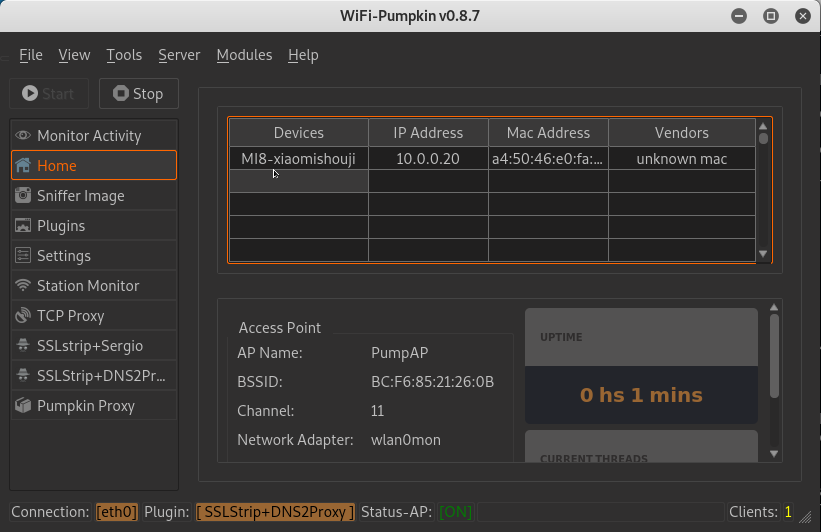The image size is (821, 532).
Task: Click the BSSID value BC:F6:85:21:26:0B
Action: coord(432,382)
